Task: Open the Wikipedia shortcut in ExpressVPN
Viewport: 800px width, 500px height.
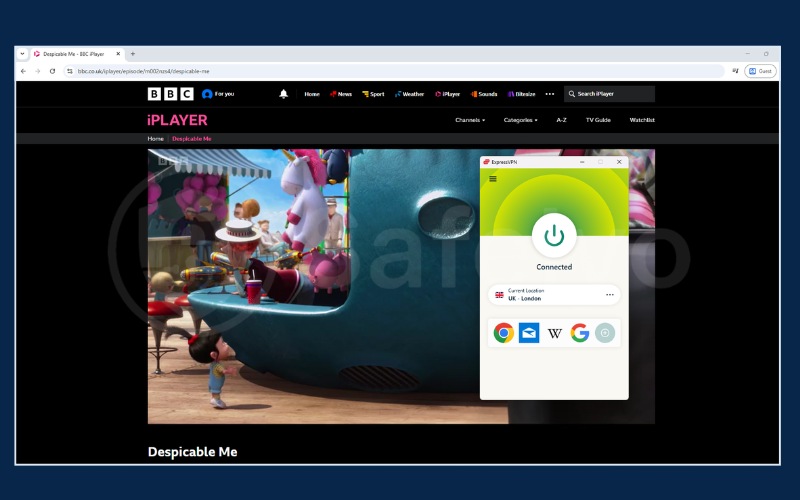Action: (x=555, y=333)
